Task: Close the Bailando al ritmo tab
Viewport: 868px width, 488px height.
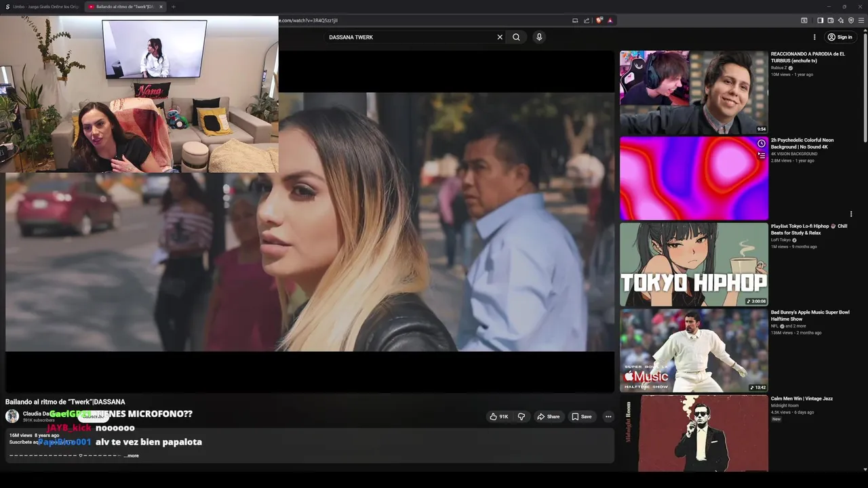Action: 161,7
